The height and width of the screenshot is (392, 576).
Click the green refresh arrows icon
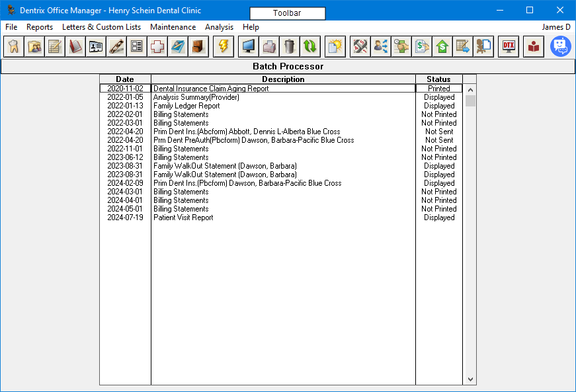310,46
